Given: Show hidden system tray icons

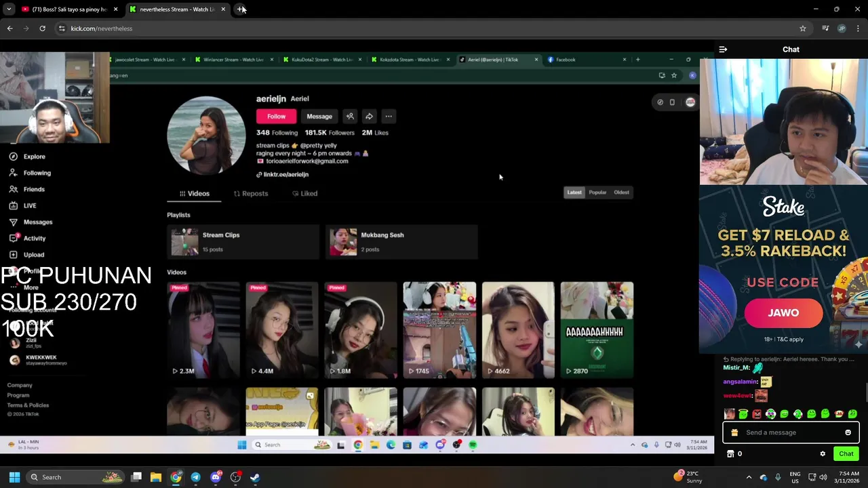Looking at the screenshot, I should pos(749,477).
